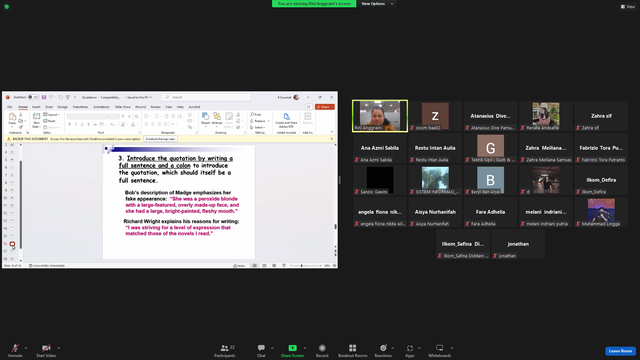
Task: Click the green Share Screen button
Action: pyautogui.click(x=292, y=350)
